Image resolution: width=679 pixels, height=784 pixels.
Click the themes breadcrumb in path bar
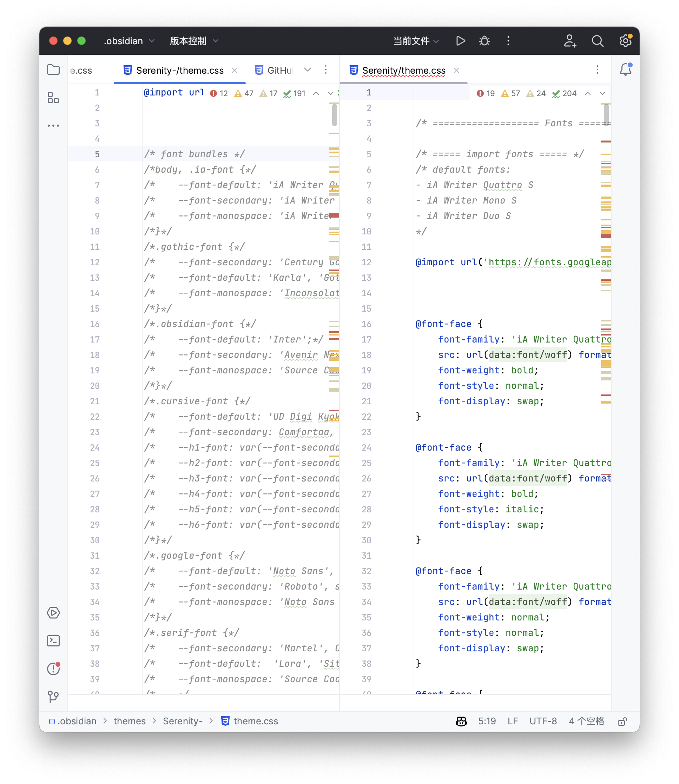[130, 721]
